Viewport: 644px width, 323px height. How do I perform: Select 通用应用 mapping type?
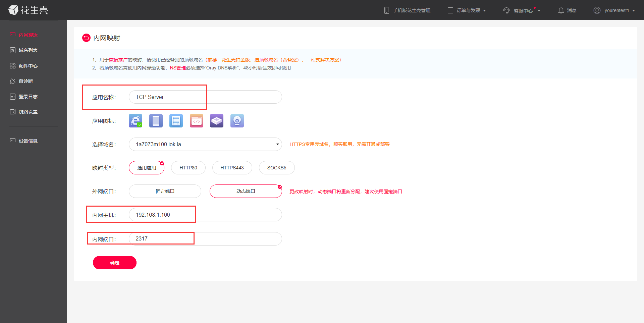click(147, 168)
